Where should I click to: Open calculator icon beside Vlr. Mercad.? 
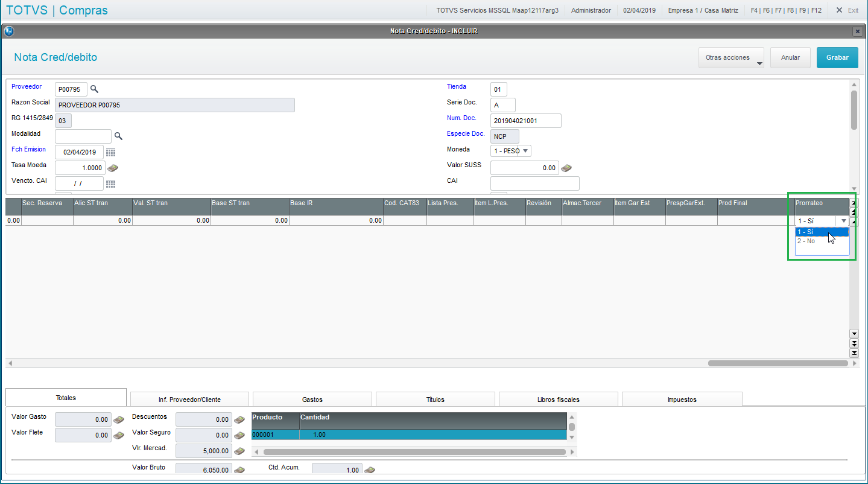pos(239,451)
